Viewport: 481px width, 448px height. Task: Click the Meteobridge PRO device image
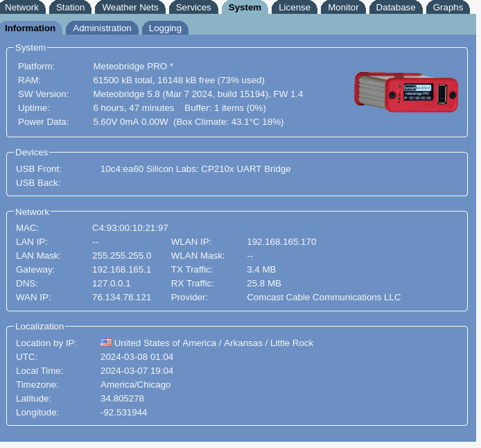(x=406, y=92)
